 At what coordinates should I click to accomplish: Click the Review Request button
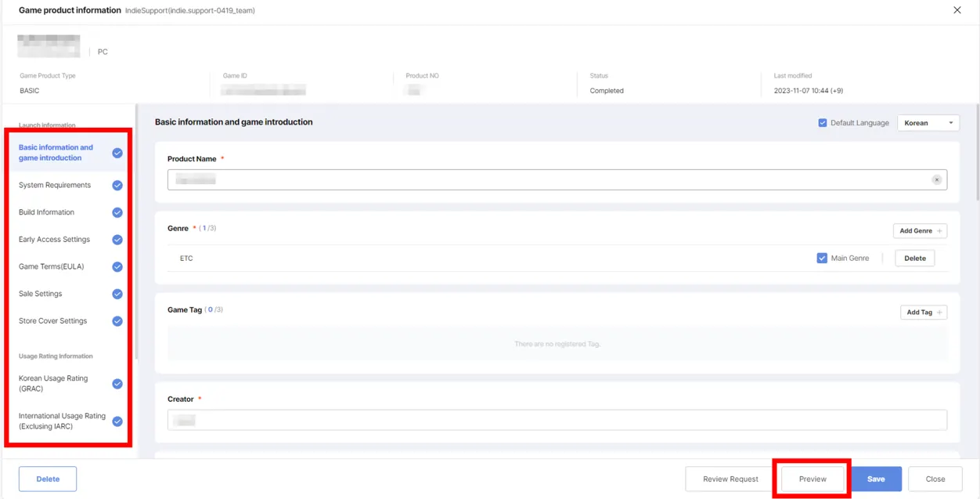(730, 479)
